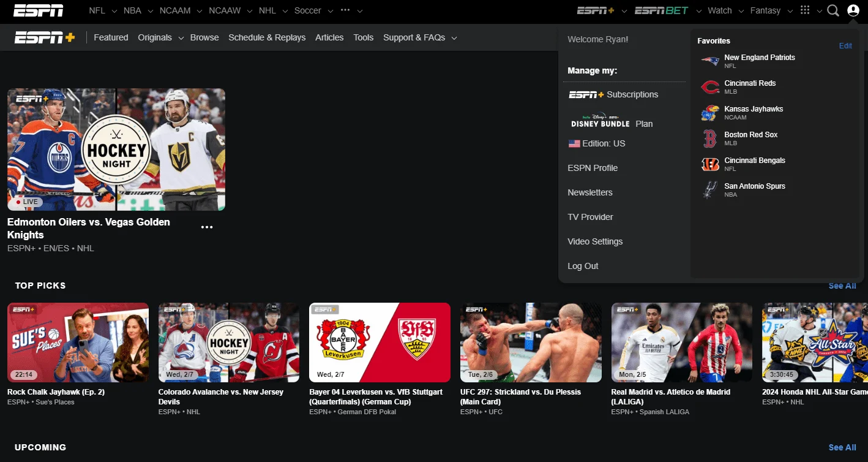Open ESPN+ Subscriptions

point(613,94)
